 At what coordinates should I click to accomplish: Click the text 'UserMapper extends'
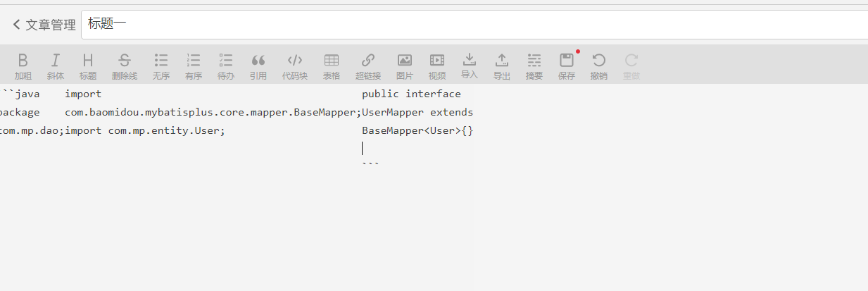(x=417, y=112)
